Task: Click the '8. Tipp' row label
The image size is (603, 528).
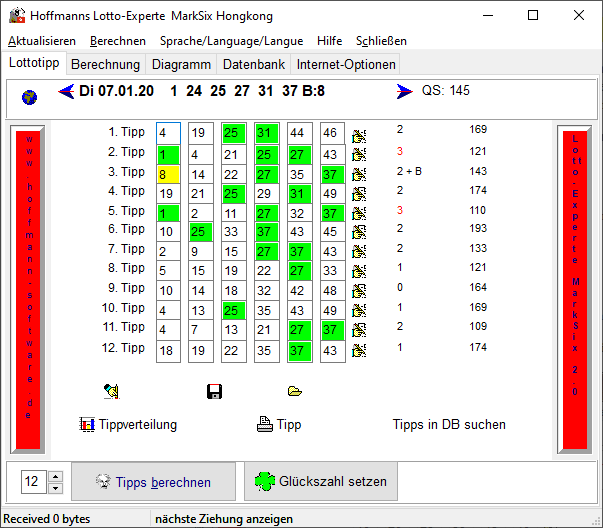Action: 126,268
